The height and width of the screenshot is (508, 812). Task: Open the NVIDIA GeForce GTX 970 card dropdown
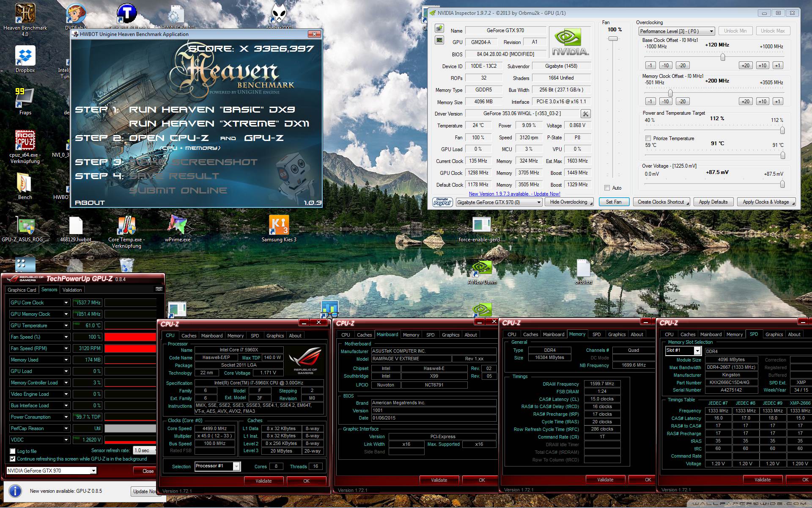(x=52, y=471)
